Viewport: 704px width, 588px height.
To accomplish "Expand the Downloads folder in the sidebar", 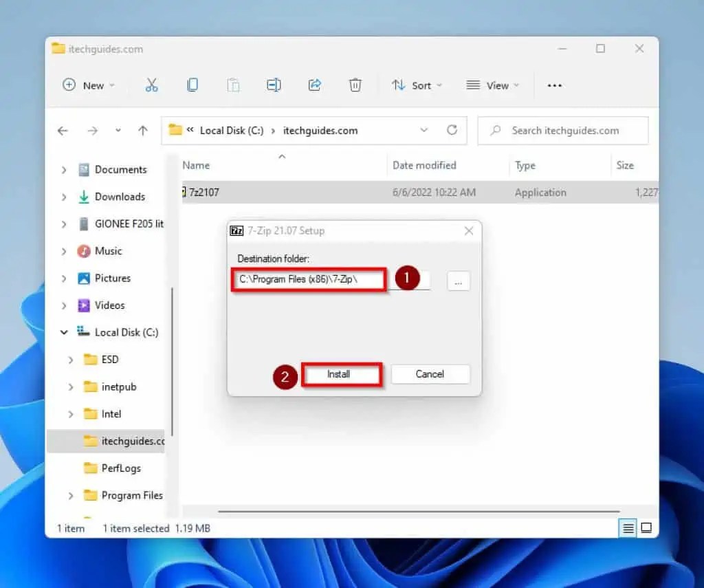I will tap(63, 197).
